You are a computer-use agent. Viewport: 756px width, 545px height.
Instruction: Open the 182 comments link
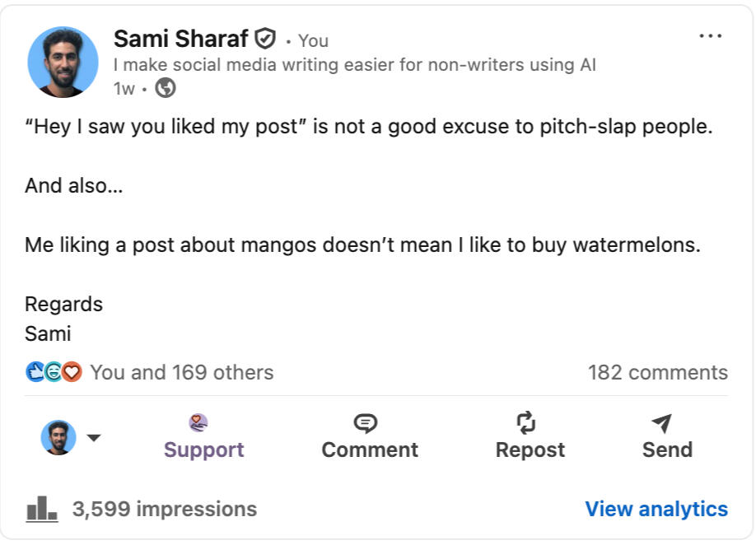tap(657, 372)
